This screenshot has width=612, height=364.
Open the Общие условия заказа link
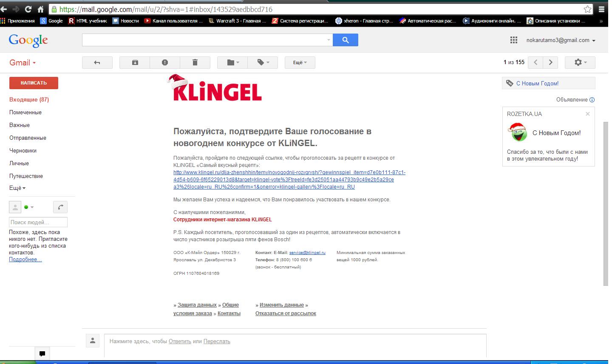pos(206,309)
